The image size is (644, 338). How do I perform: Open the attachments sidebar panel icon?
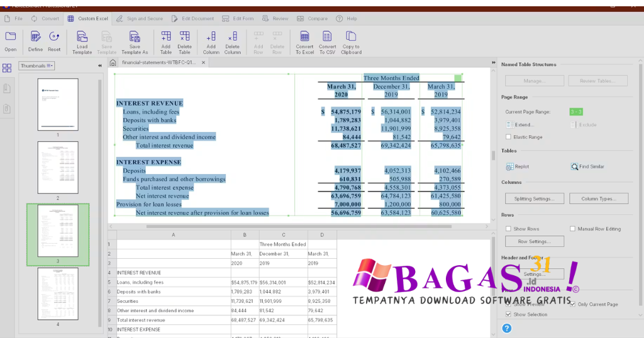tap(7, 109)
